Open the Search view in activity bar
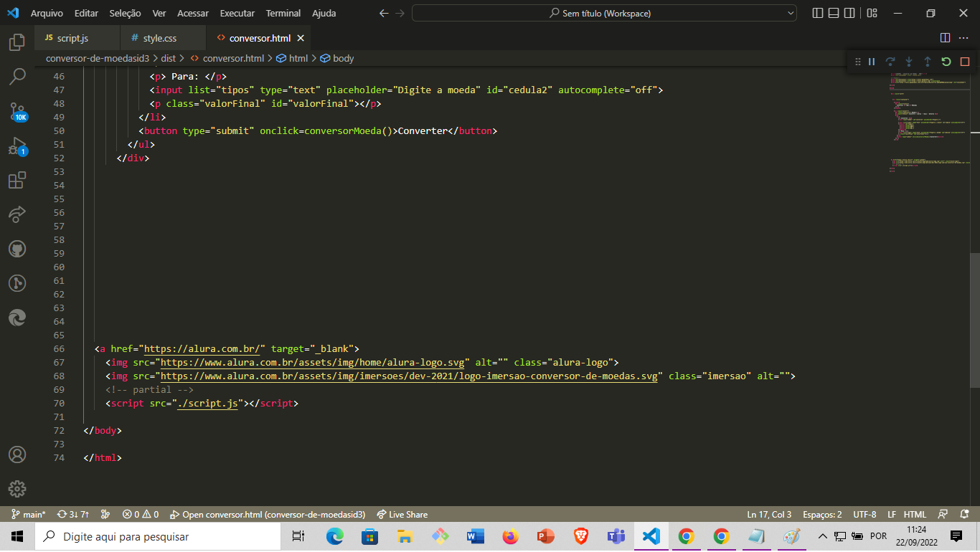Image resolution: width=980 pixels, height=552 pixels. (x=17, y=76)
